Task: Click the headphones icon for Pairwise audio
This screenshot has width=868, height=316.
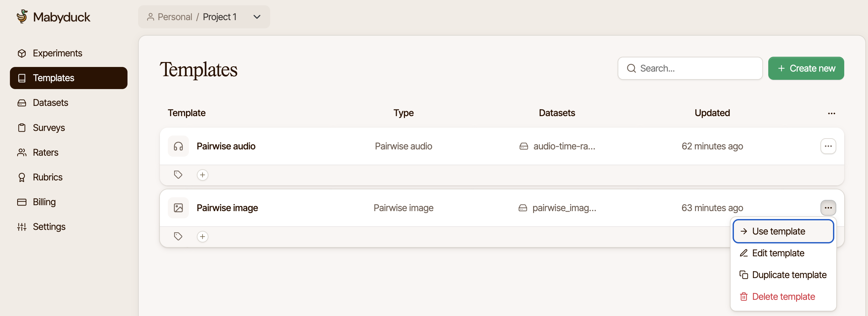Action: coord(178,146)
